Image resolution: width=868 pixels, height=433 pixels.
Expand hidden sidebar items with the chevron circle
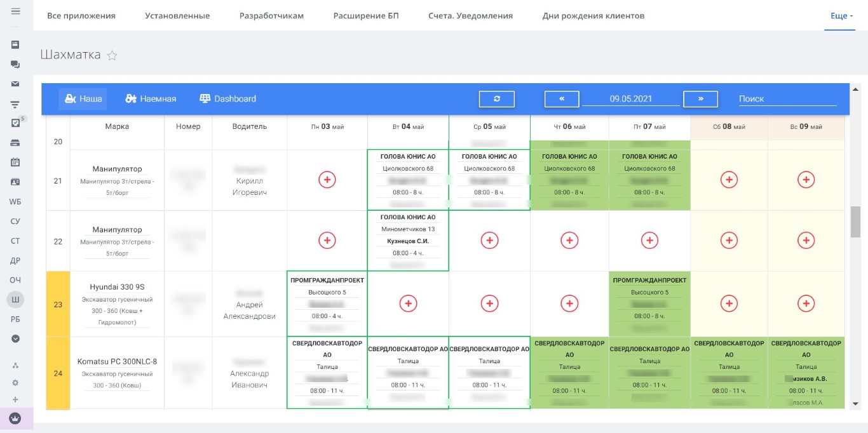point(15,339)
